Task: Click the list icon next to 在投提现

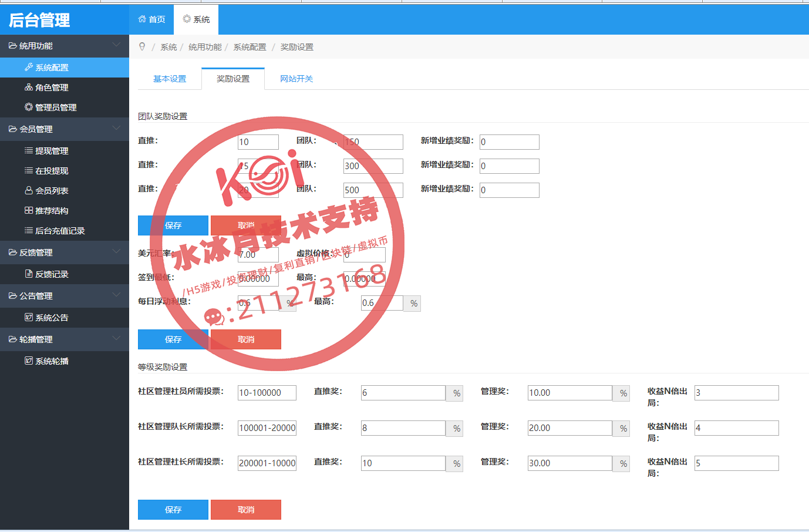Action: click(28, 171)
